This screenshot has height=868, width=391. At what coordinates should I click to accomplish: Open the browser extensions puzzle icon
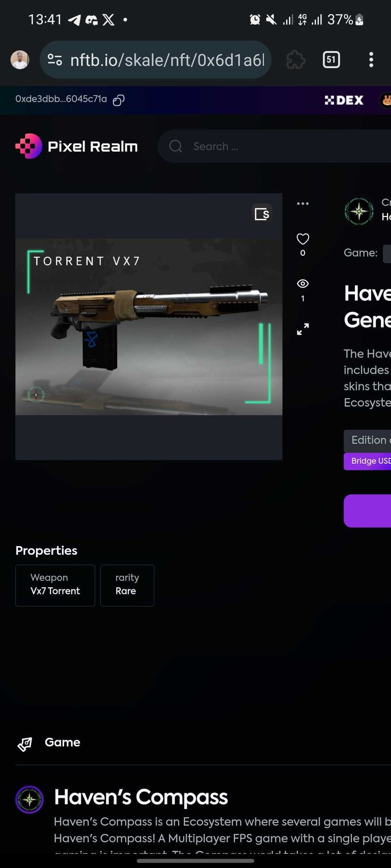point(296,60)
